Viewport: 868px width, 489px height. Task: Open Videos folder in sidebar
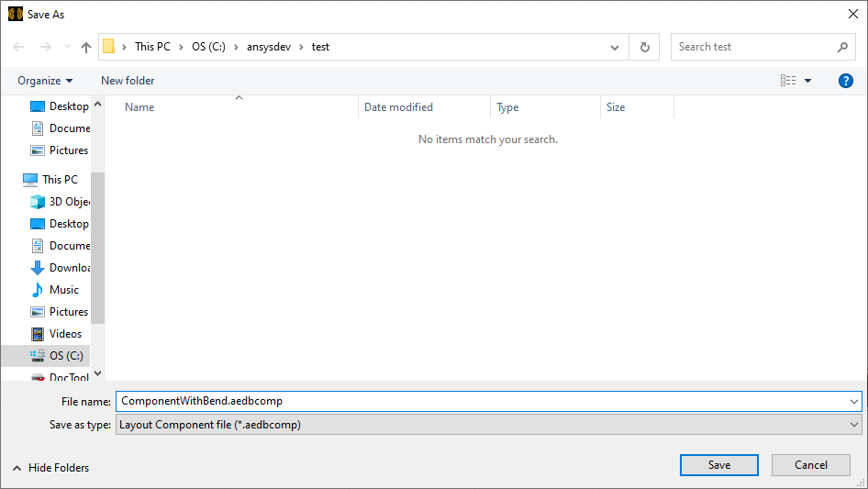coord(65,334)
